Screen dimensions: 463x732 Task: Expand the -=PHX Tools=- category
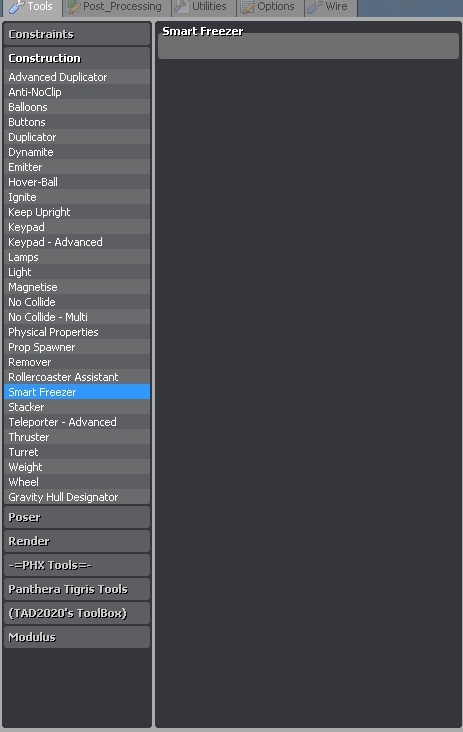pos(77,565)
